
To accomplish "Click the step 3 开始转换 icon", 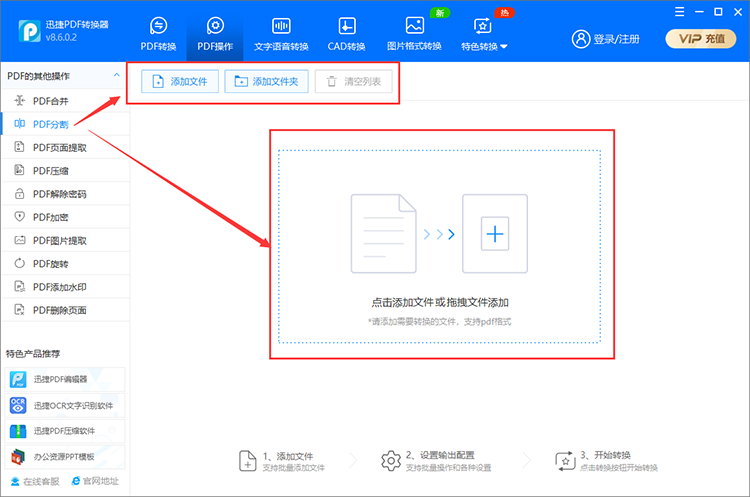I will point(565,461).
